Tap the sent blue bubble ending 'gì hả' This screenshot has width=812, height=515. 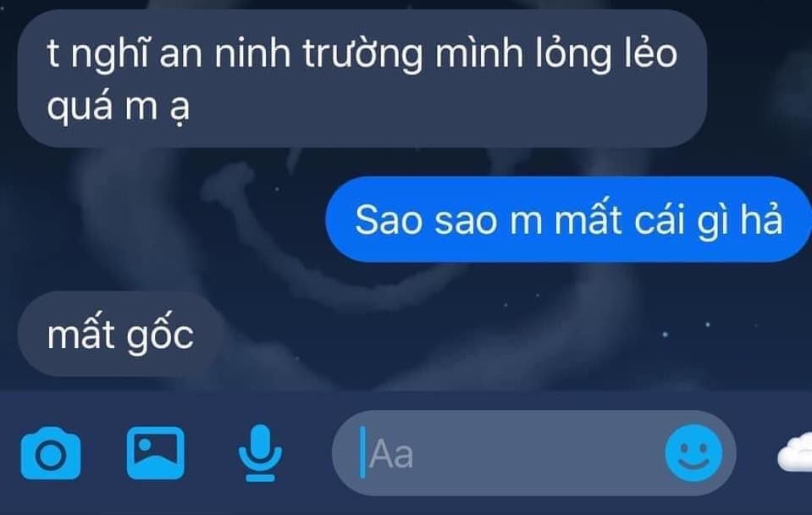(568, 219)
